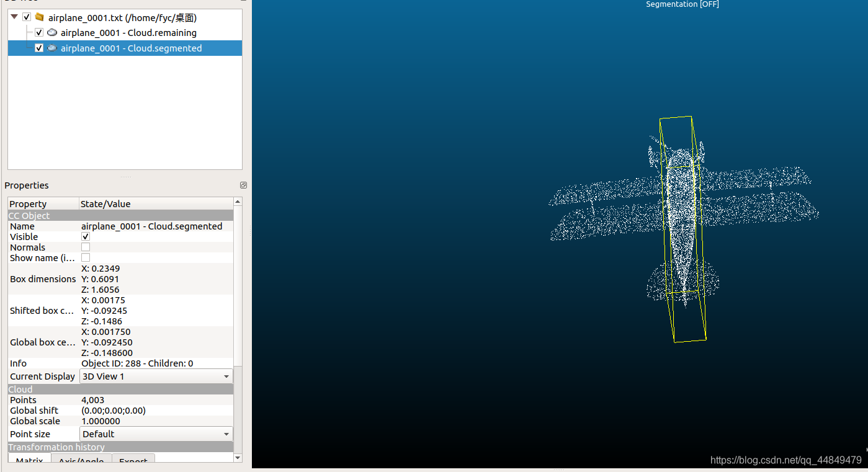Click the Properties panel title
868x472 pixels.
pyautogui.click(x=27, y=185)
